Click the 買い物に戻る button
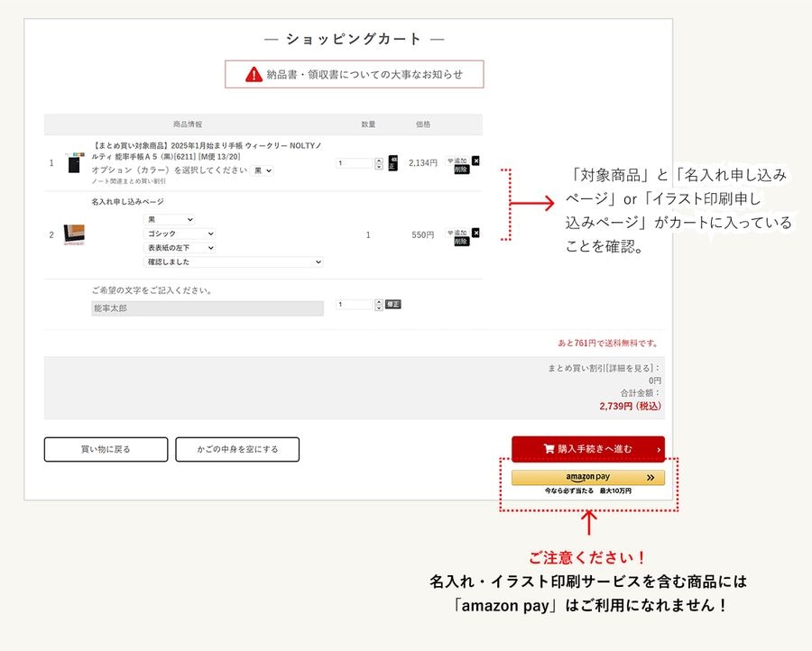This screenshot has width=812, height=651. 106,449
